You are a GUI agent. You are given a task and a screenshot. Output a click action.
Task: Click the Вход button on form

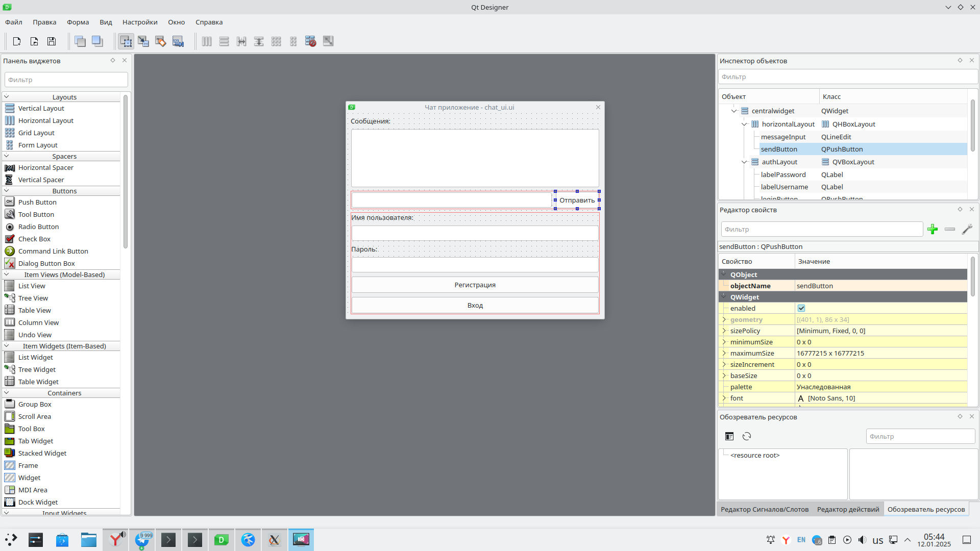pyautogui.click(x=475, y=305)
